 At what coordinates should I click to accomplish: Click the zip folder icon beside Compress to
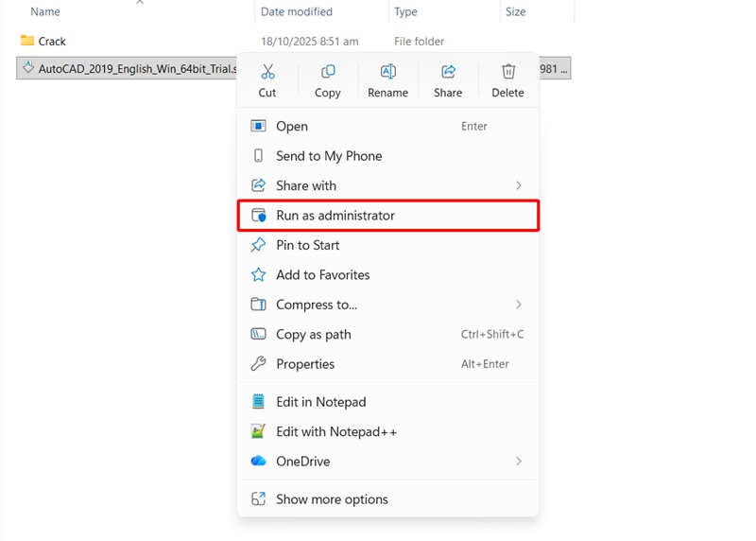258,305
